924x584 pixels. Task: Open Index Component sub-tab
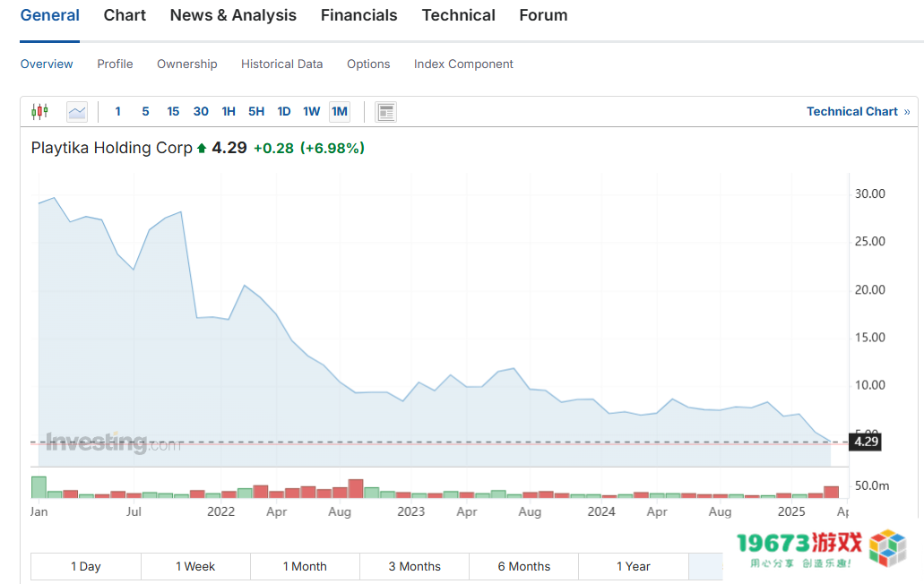[463, 64]
